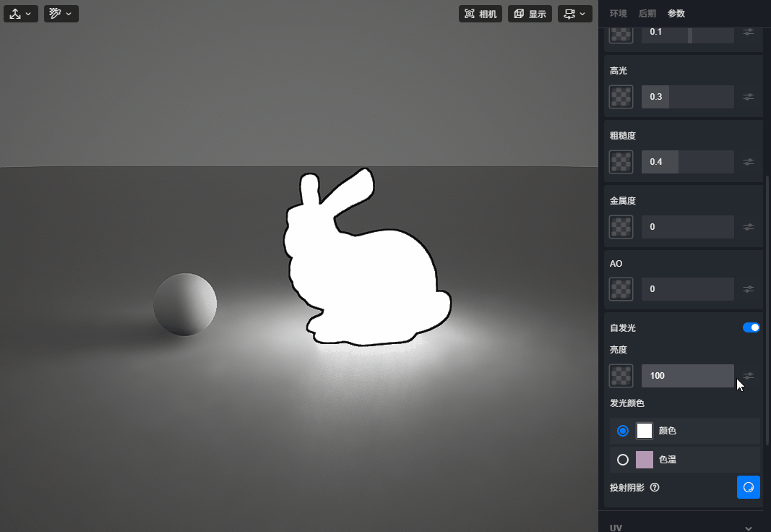This screenshot has height=532, width=771.
Task: Open 亮度 adjustment settings icon
Action: coord(749,376)
